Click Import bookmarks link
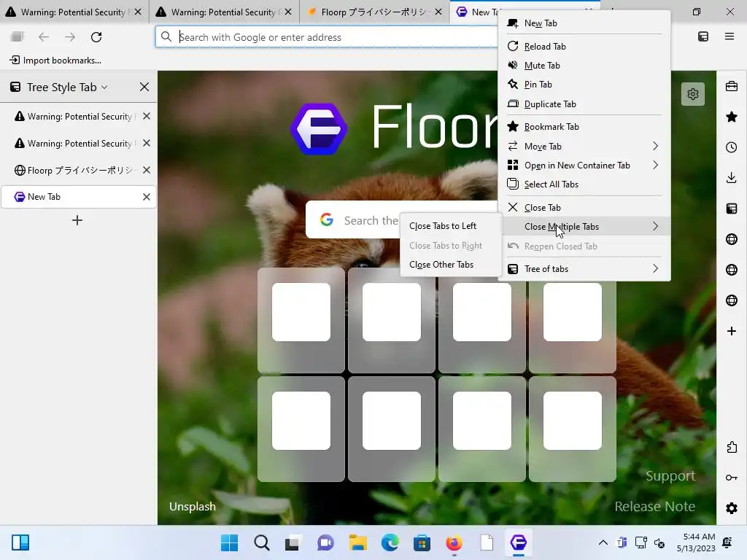 (x=55, y=61)
